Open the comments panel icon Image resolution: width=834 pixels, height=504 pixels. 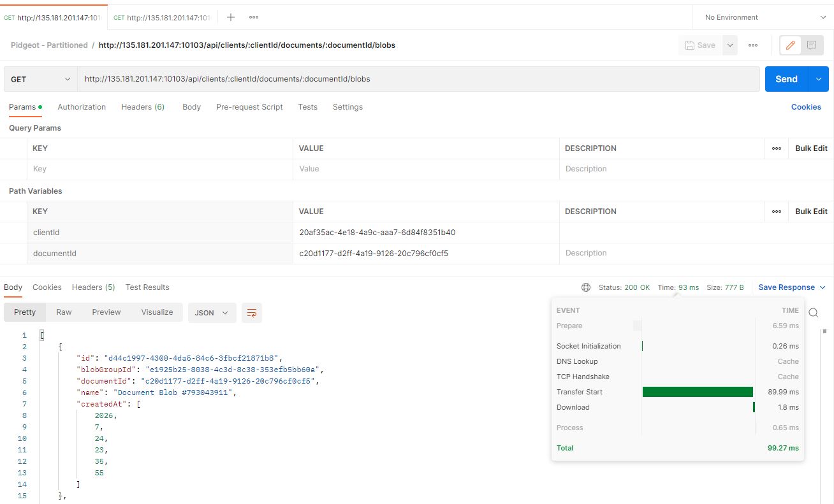(x=812, y=45)
